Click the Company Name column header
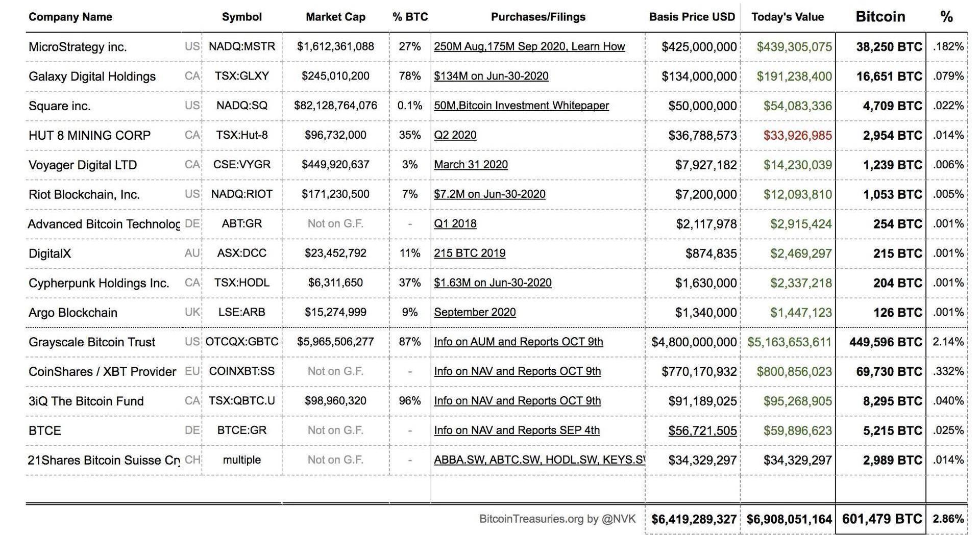This screenshot has width=980, height=535. (x=70, y=17)
